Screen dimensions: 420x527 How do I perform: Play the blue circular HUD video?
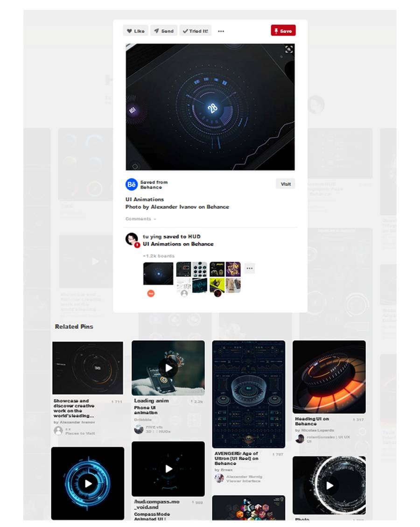click(88, 483)
